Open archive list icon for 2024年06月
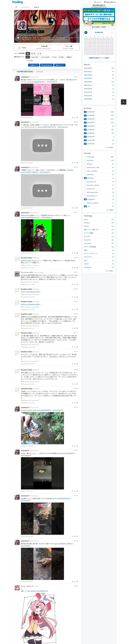The height and width of the screenshot is (644, 129). coord(85,122)
